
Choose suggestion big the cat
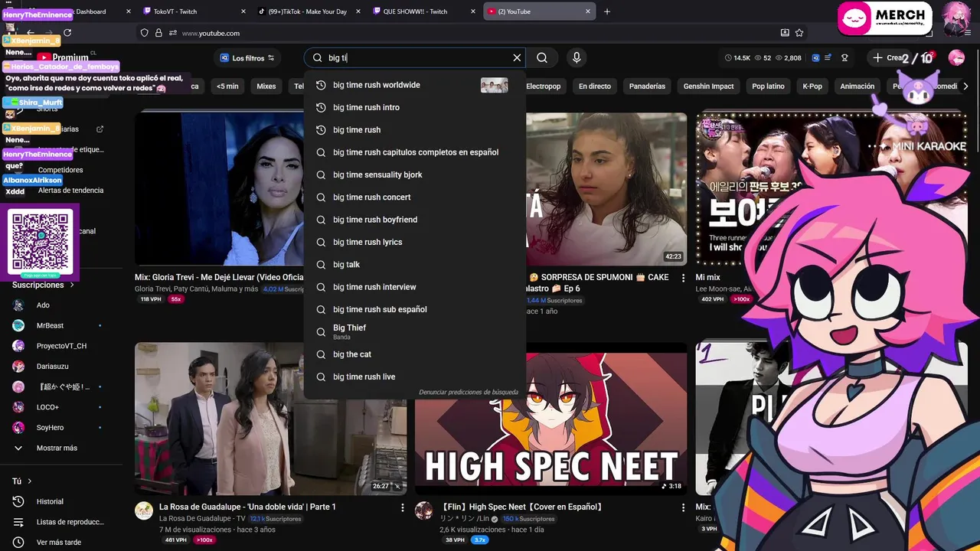click(414, 354)
